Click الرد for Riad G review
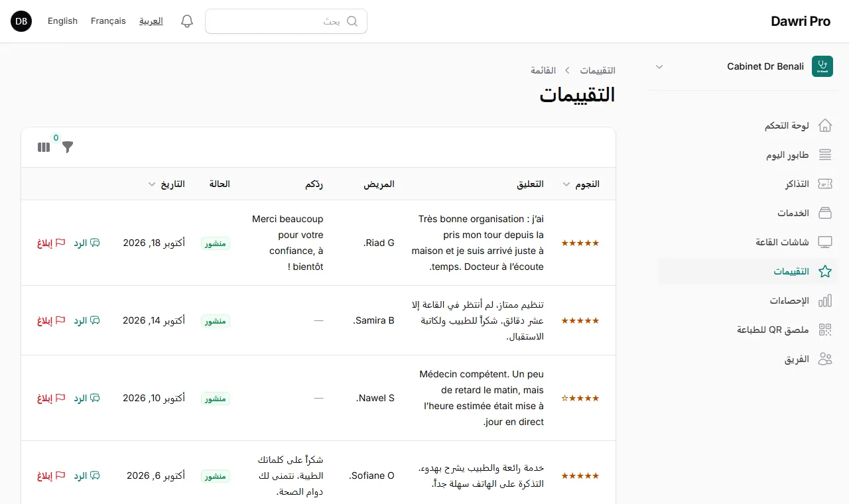The image size is (849, 504). (86, 243)
